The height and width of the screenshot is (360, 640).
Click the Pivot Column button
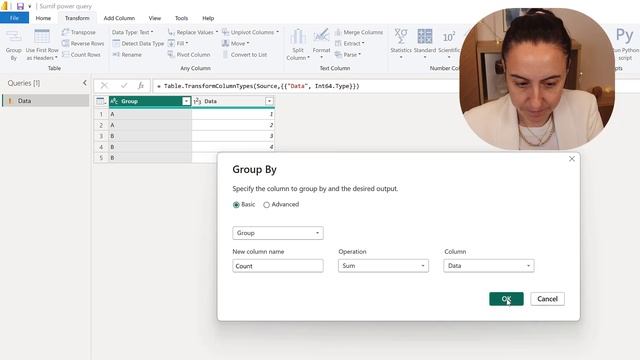[x=189, y=54]
